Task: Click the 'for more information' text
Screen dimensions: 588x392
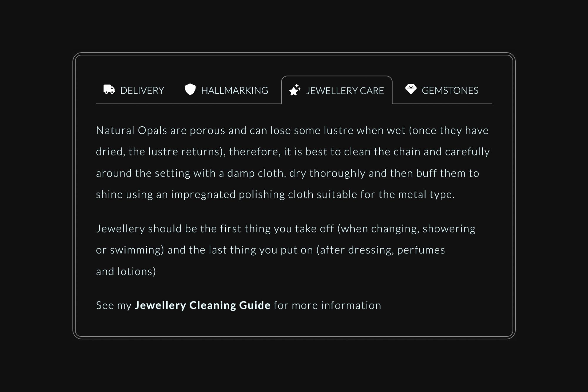Action: click(327, 305)
